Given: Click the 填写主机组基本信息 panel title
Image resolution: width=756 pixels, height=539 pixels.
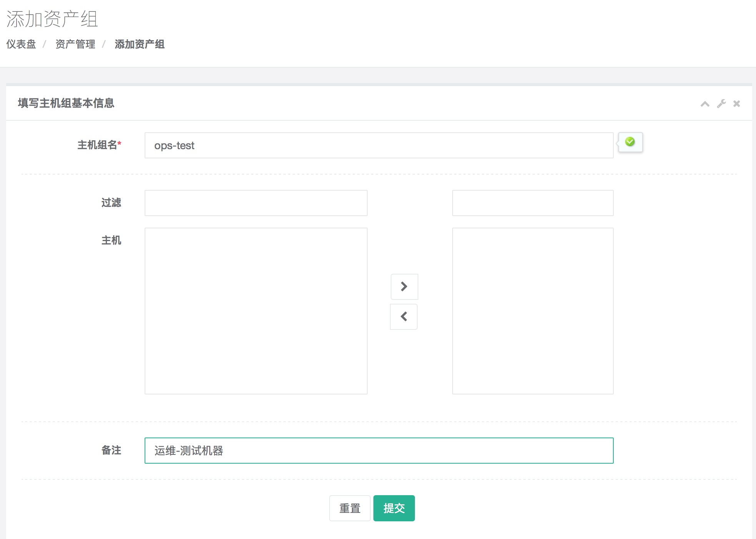Looking at the screenshot, I should click(66, 103).
